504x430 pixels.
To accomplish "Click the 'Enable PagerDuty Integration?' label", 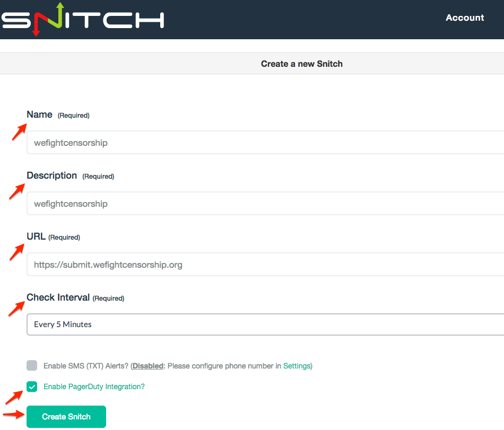I will 94,387.
